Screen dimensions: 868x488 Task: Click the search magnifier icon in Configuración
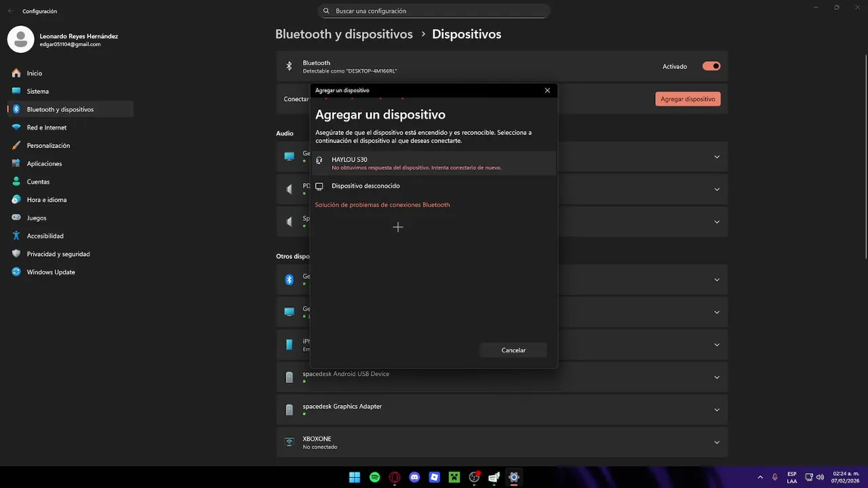point(326,11)
